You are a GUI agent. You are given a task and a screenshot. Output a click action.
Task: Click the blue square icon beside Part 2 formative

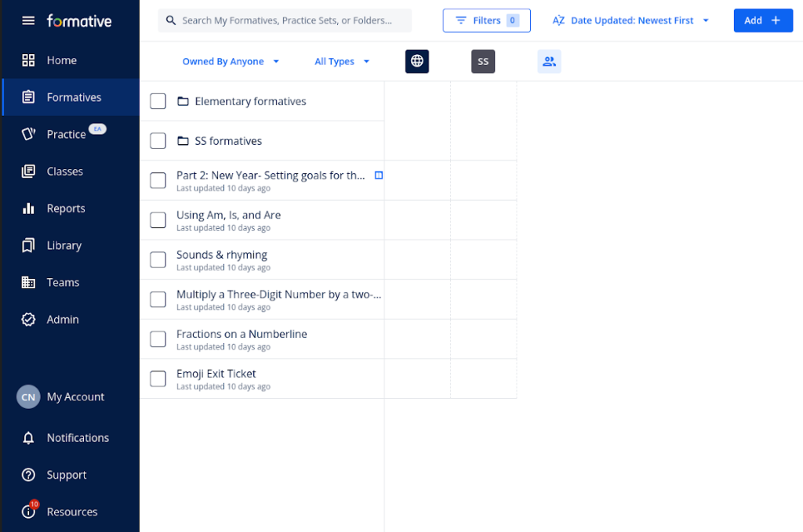[379, 176]
